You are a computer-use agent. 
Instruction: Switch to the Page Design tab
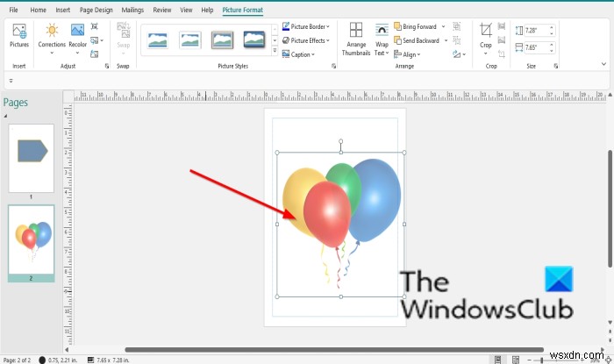pyautogui.click(x=96, y=10)
